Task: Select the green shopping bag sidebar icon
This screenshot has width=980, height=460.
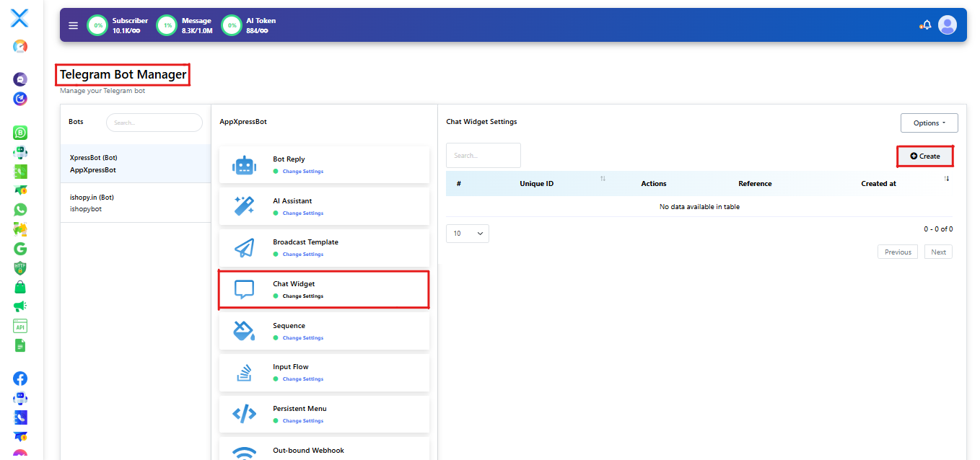Action: (x=20, y=287)
